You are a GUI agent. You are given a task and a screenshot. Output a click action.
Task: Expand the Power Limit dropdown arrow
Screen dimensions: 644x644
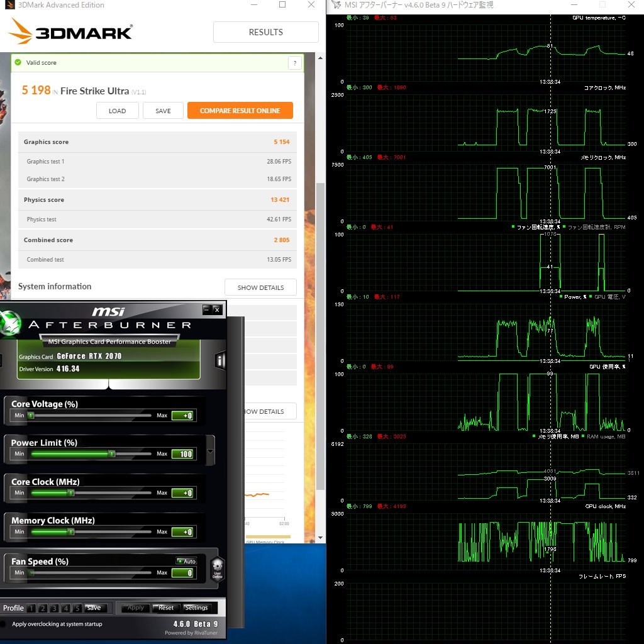pos(210,450)
